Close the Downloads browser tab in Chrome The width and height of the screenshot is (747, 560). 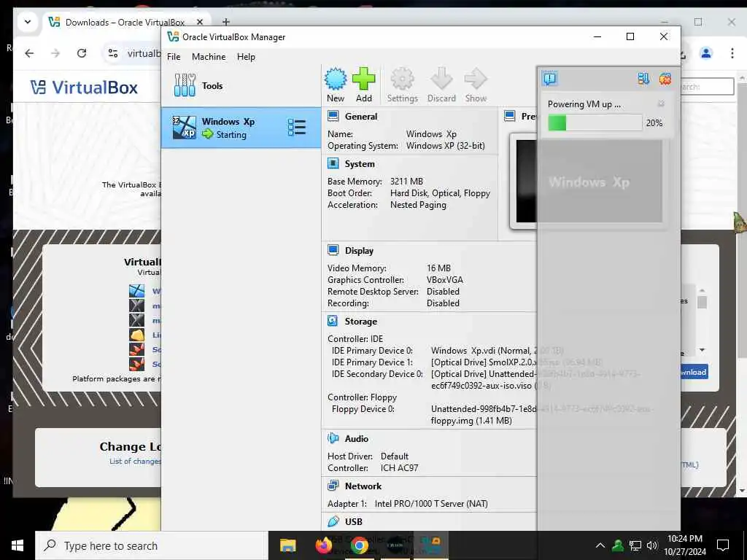pos(200,22)
